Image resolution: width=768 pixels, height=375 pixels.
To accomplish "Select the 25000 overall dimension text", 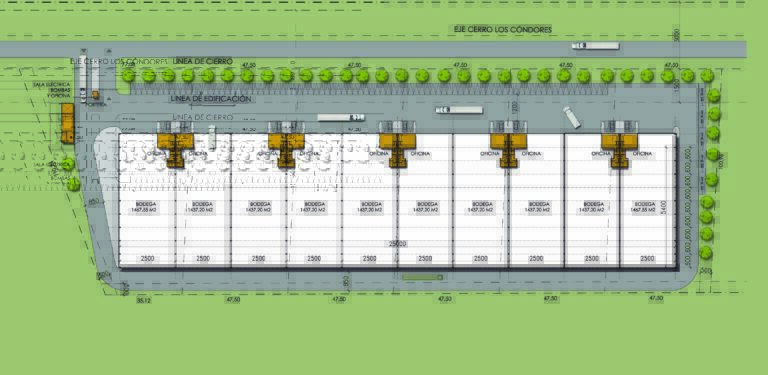I will (398, 243).
